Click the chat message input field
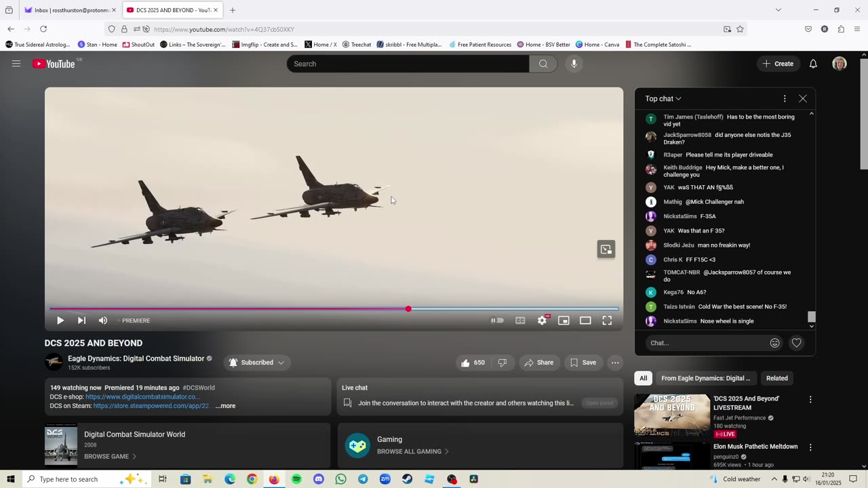Screen dimensions: 868x488 pos(705,343)
